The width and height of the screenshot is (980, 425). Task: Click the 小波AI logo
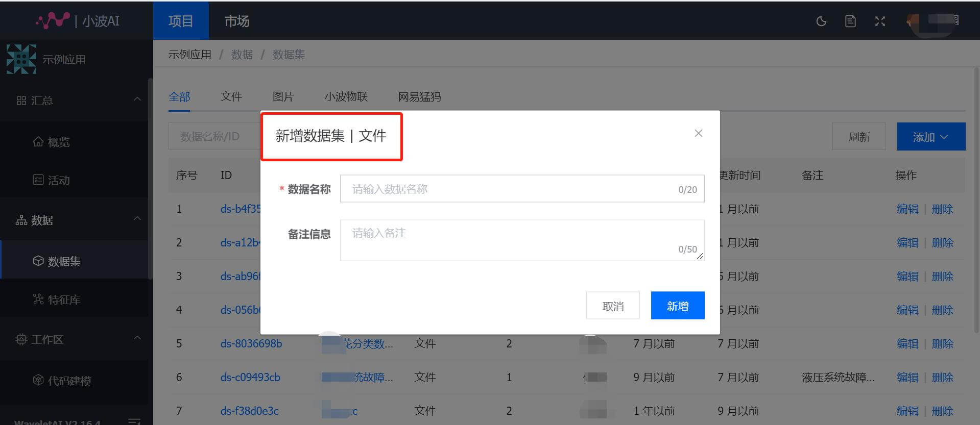(x=78, y=20)
